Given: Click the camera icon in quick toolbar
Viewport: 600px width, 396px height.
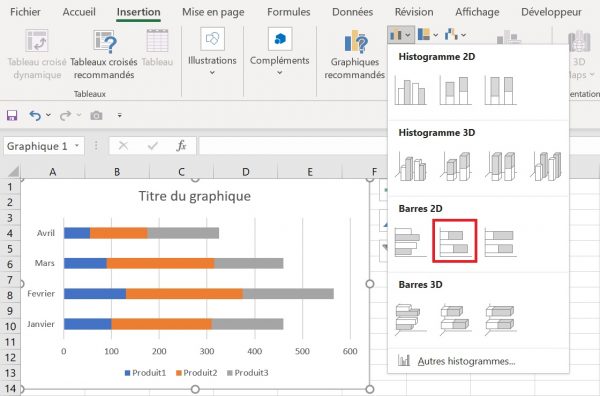Looking at the screenshot, I should pos(96,115).
